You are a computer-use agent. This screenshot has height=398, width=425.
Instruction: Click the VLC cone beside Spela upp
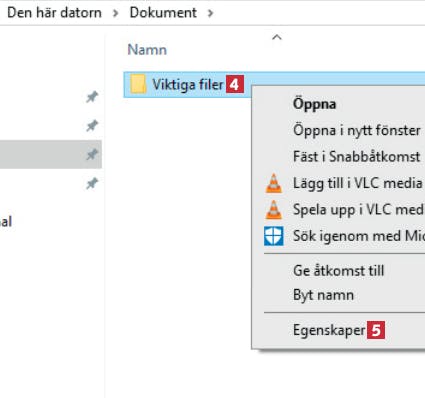click(274, 210)
